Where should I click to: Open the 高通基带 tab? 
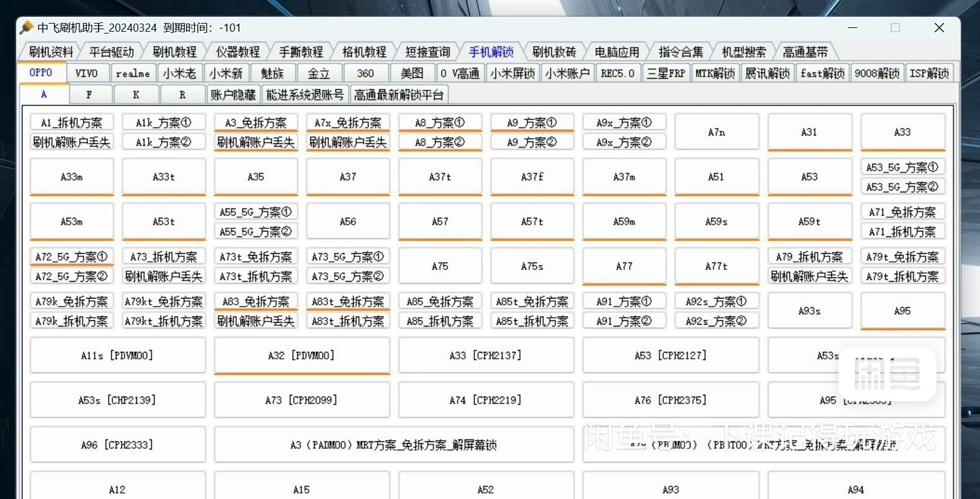805,52
